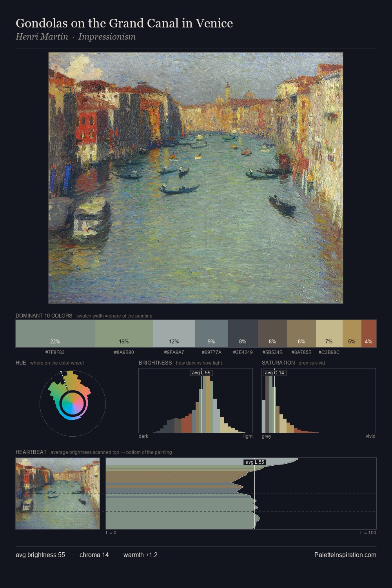392x588 pixels.
Task: Click the 'L = 0' axis label
Action: pyautogui.click(x=111, y=533)
